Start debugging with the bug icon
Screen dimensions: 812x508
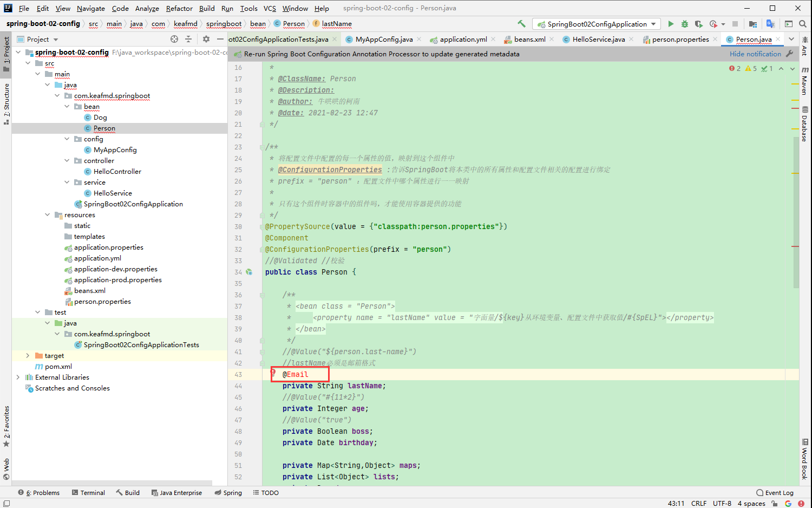[685, 24]
